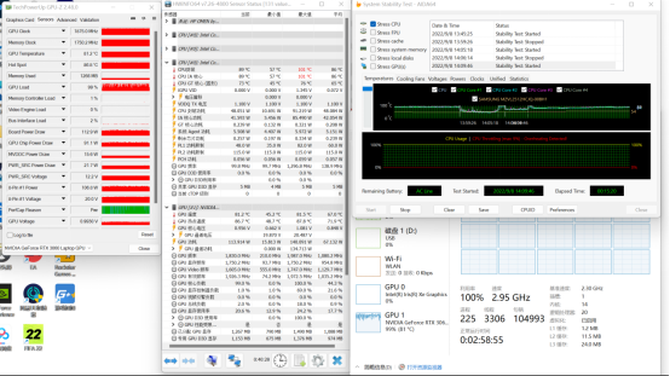Open GPU Clock sensor dropdown arrow
670x376 pixels.
pyautogui.click(x=63, y=31)
